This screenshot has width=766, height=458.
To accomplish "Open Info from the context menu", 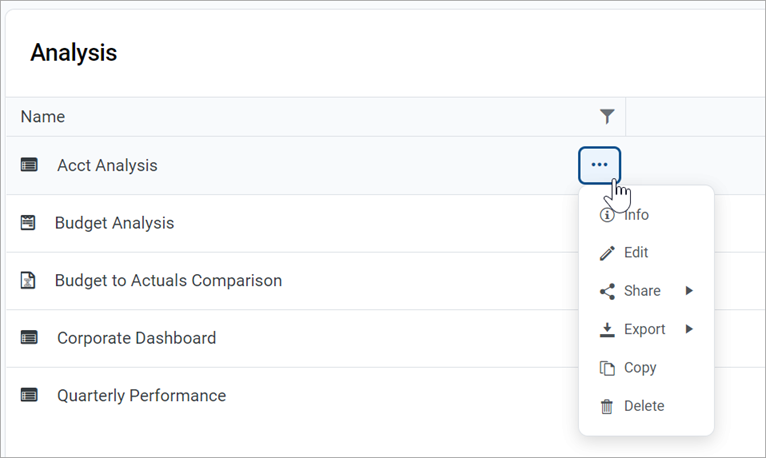I will click(636, 215).
